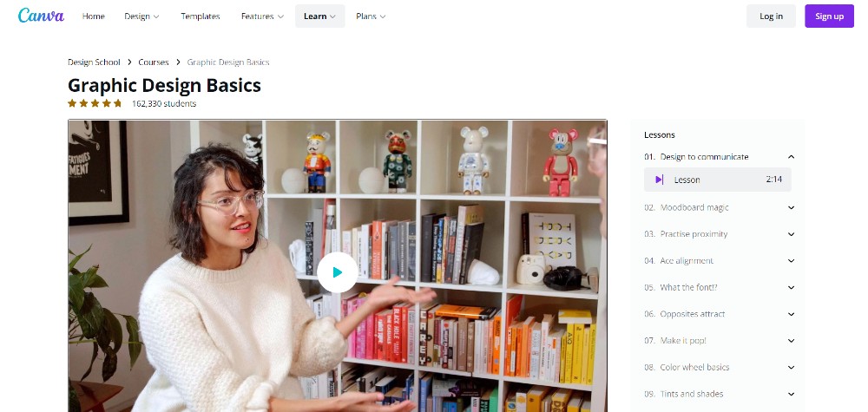Click the star rating icons under the title

point(95,103)
